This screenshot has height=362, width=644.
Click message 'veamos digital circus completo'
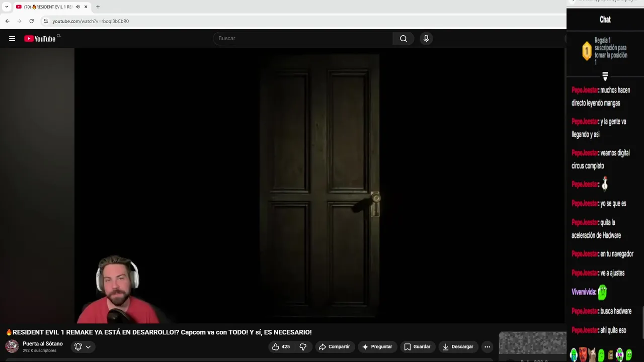601,159
